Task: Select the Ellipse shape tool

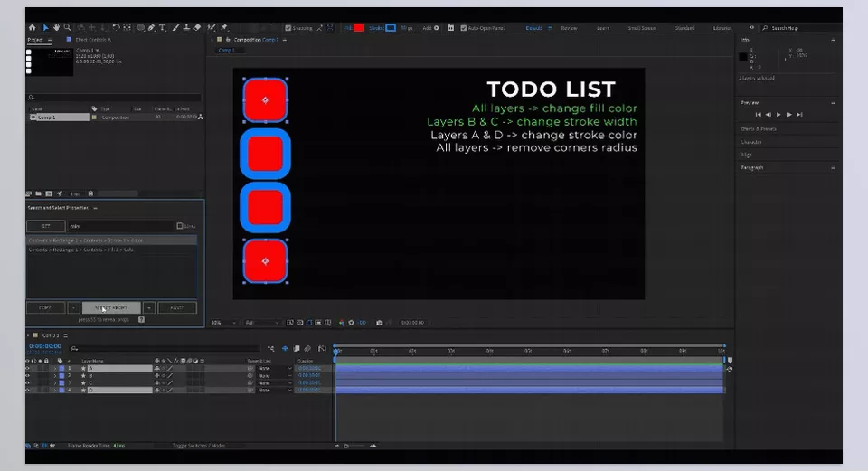Action: click(141, 28)
